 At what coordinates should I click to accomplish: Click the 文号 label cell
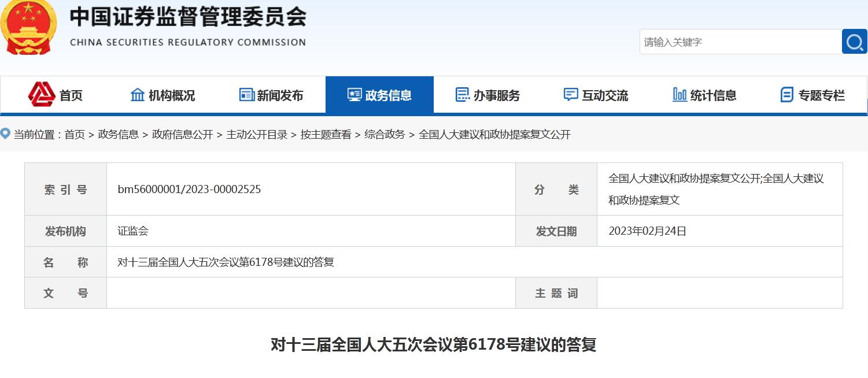(66, 293)
